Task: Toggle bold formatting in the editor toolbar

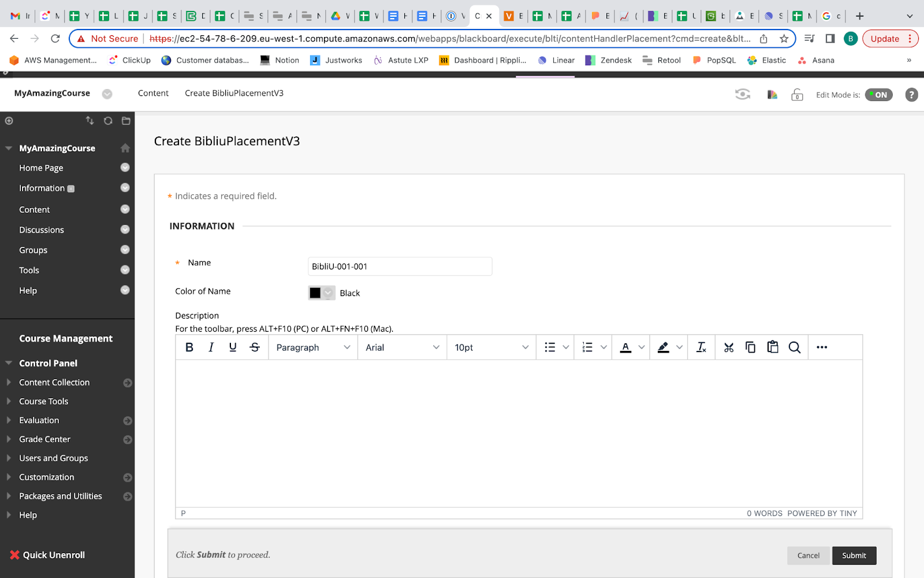Action: (x=189, y=347)
